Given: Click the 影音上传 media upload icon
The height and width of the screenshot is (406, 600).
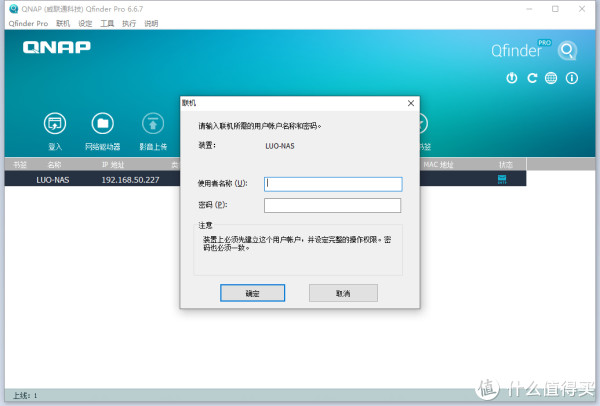Looking at the screenshot, I should pos(152,124).
